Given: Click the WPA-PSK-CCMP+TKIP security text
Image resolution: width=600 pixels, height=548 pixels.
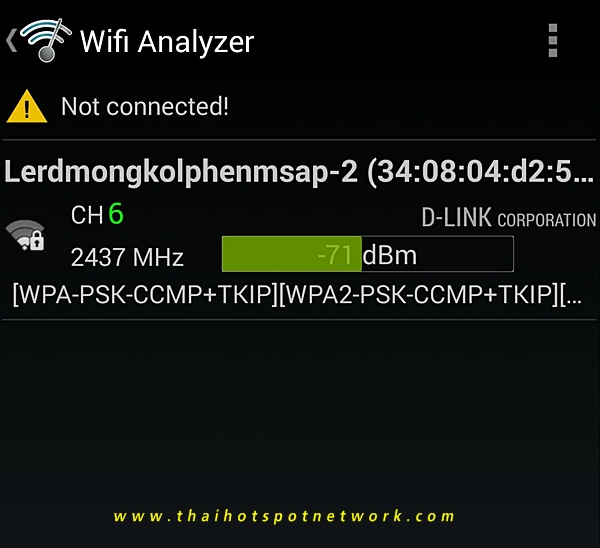Looking at the screenshot, I should coord(145,294).
